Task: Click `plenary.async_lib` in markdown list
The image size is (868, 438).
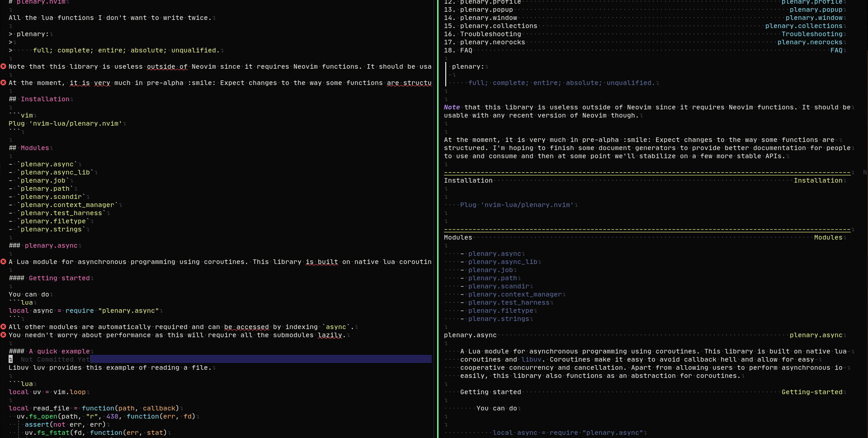Action: pyautogui.click(x=55, y=172)
